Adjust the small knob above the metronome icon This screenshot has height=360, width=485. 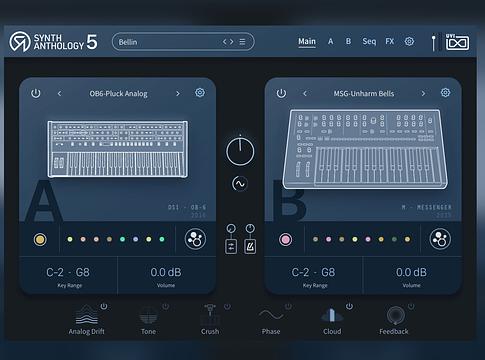point(250,229)
